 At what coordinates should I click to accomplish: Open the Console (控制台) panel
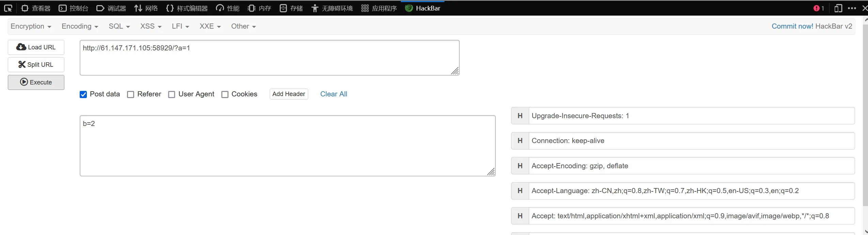pos(74,8)
